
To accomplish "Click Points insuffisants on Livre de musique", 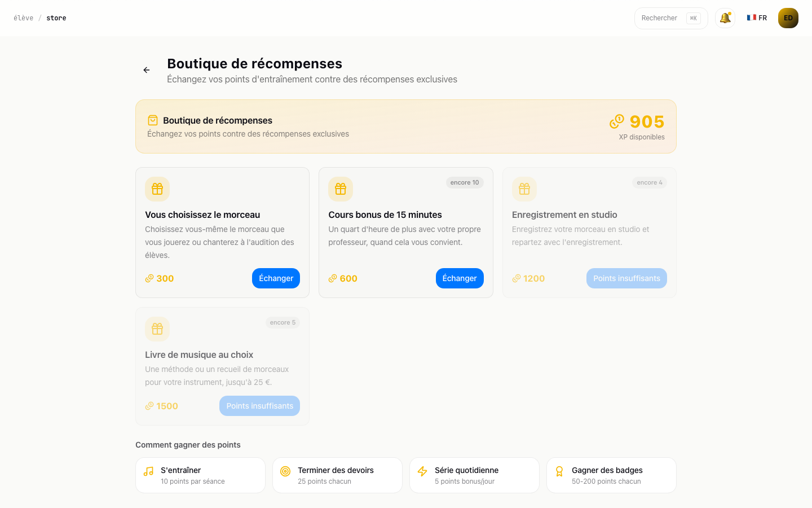I will (x=259, y=406).
